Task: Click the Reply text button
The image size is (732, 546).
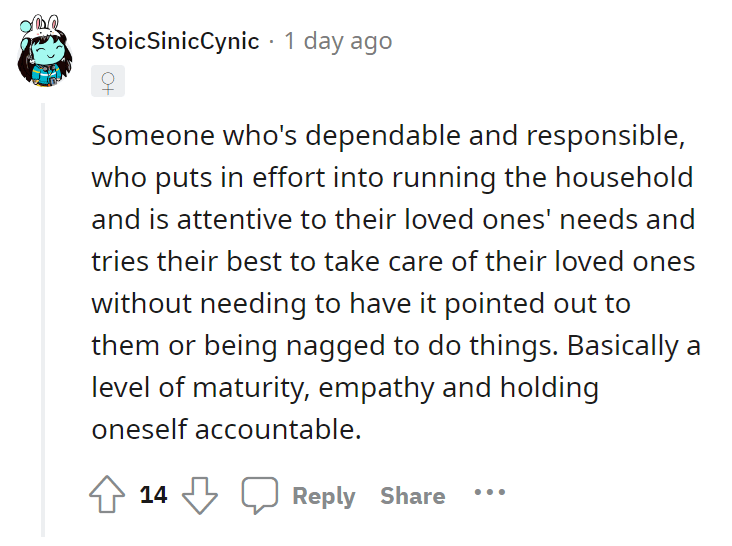Action: click(x=324, y=496)
